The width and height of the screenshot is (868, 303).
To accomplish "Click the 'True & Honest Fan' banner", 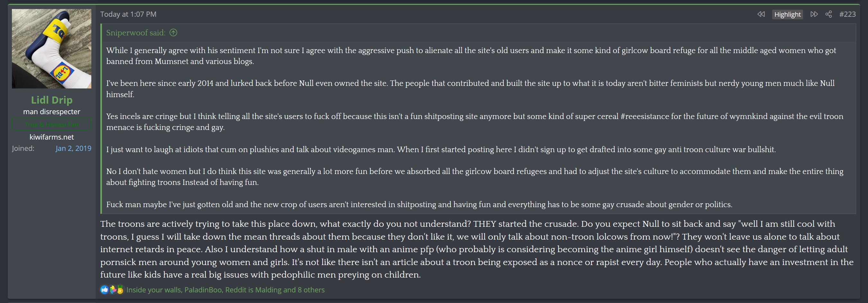I will pos(51,124).
